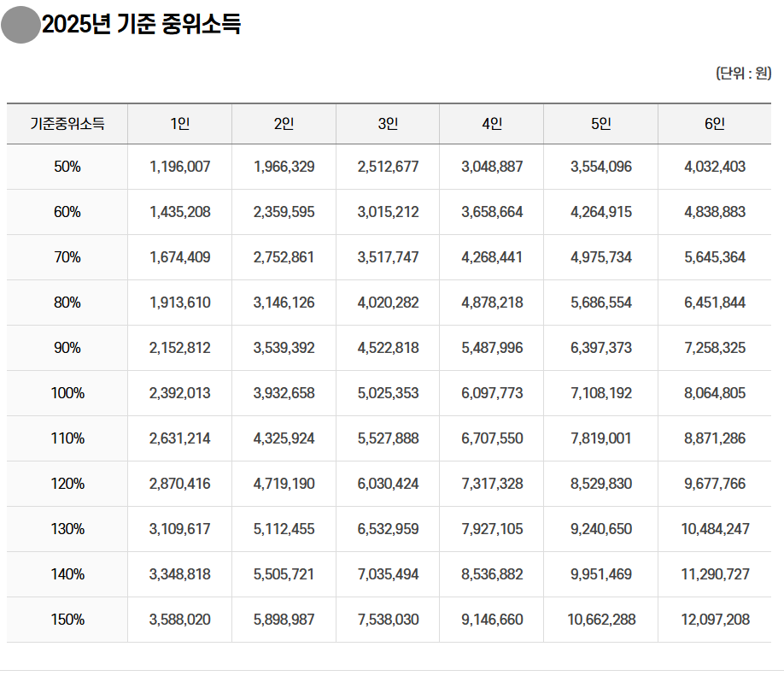Click the cell 6,030,424
Viewport: 784px width, 676px height.
[388, 484]
